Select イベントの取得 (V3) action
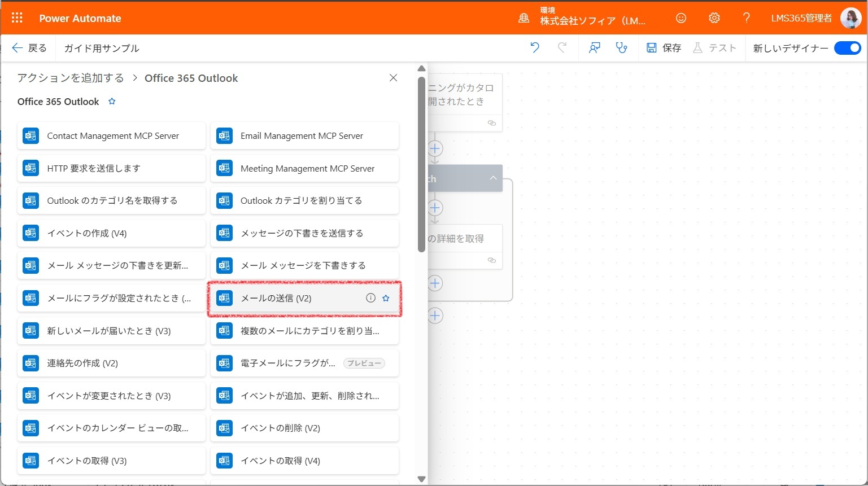 coord(111,461)
